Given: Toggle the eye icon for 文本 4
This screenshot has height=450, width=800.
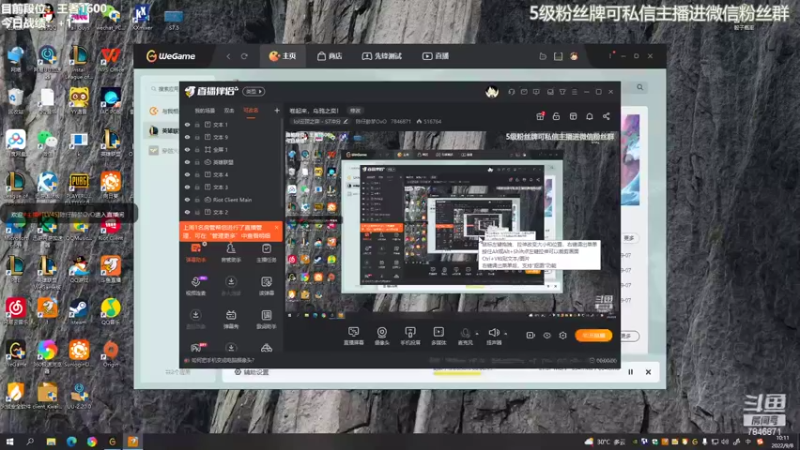Looking at the screenshot, I should (187, 174).
